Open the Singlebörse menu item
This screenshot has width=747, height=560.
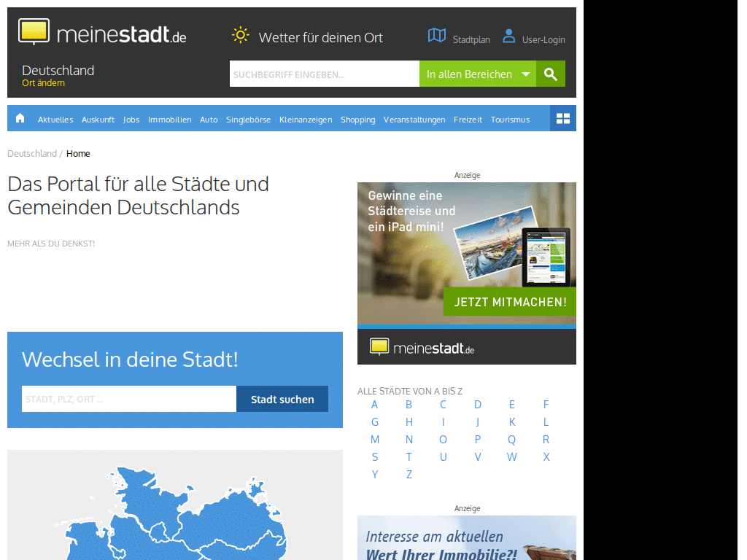(248, 120)
